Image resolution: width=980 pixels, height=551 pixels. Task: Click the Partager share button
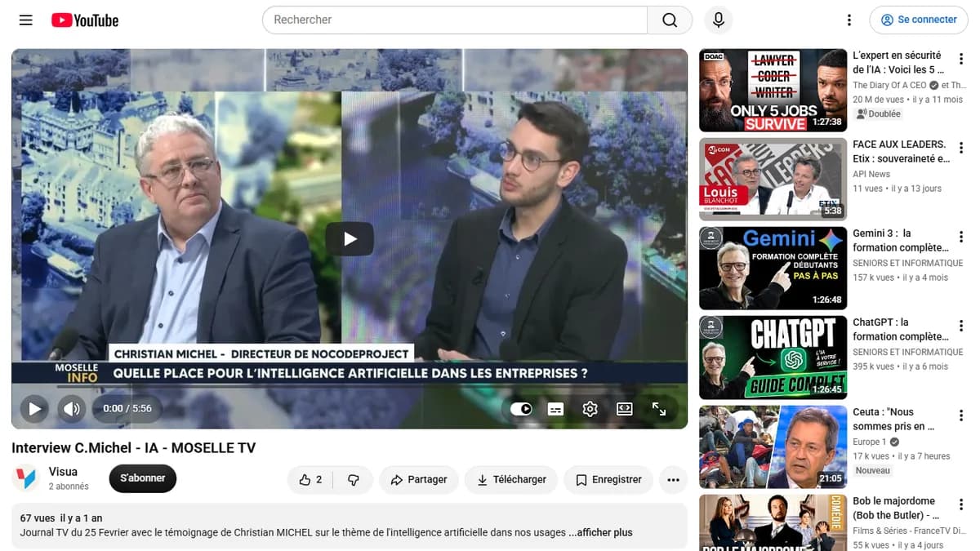[x=418, y=480]
